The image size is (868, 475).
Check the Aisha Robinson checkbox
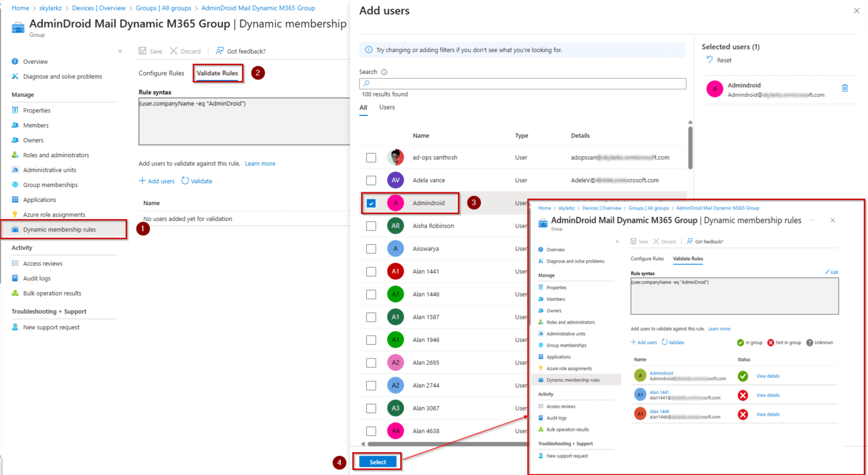pyautogui.click(x=371, y=226)
